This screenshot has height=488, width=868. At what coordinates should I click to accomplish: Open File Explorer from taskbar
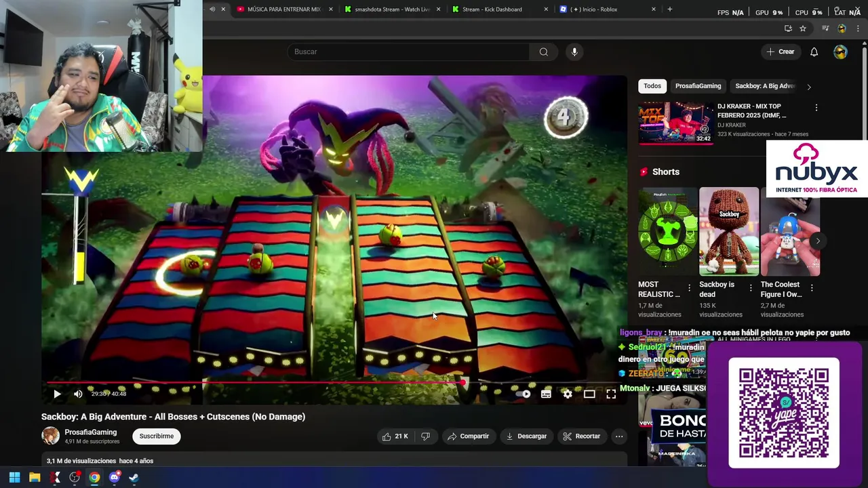click(x=35, y=478)
